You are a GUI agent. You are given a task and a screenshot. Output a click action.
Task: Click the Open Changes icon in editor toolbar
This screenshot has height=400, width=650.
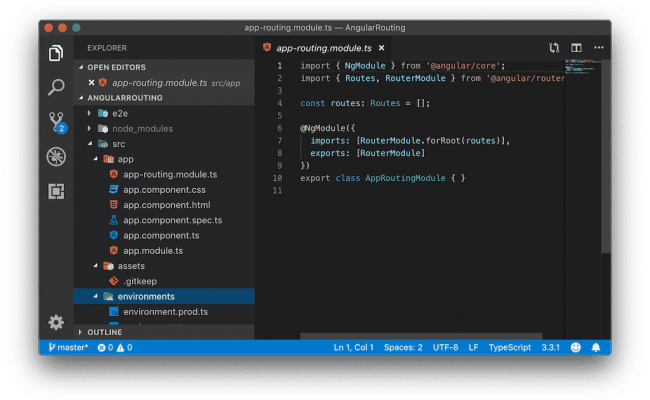point(554,48)
